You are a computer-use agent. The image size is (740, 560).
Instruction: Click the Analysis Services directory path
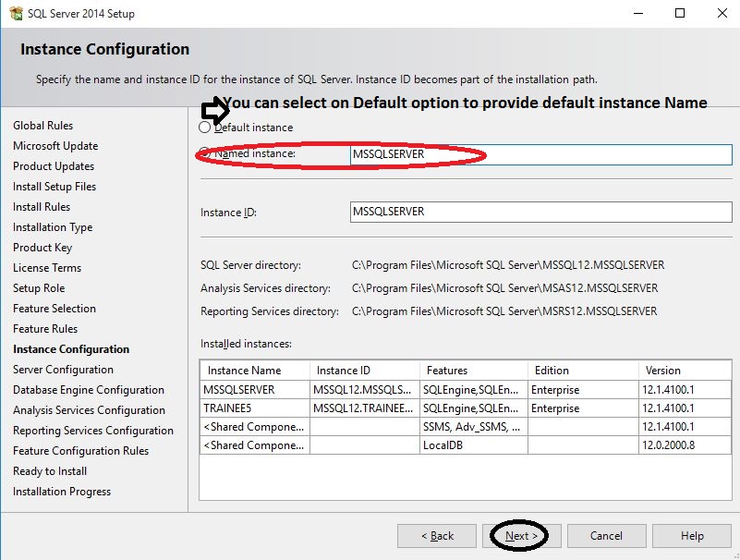[504, 288]
